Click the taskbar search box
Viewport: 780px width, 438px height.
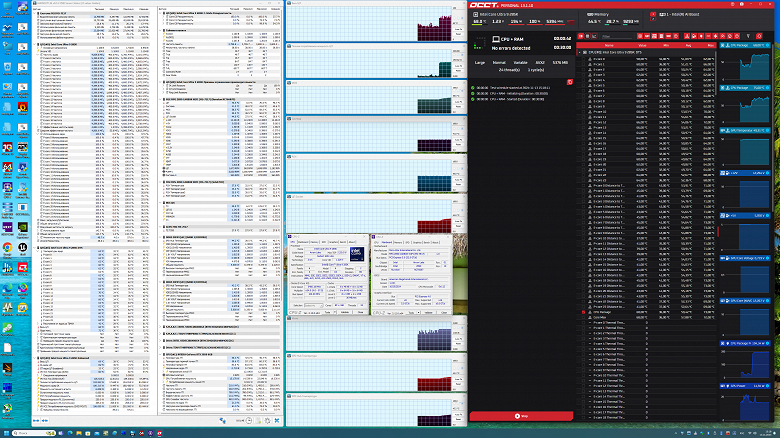(34, 433)
